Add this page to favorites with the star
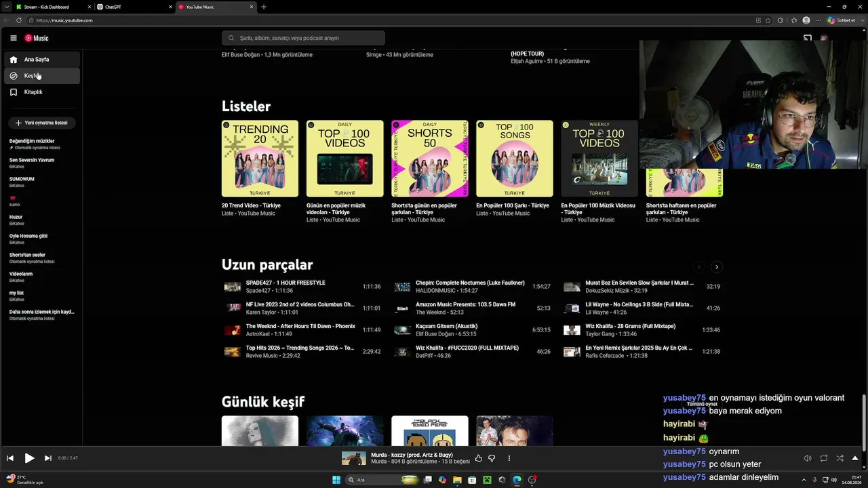868x488 pixels. pyautogui.click(x=768, y=20)
